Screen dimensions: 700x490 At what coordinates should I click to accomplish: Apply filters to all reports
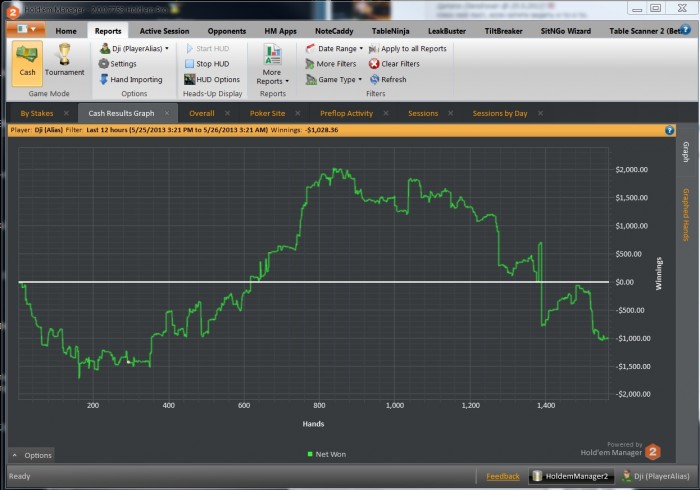point(408,49)
